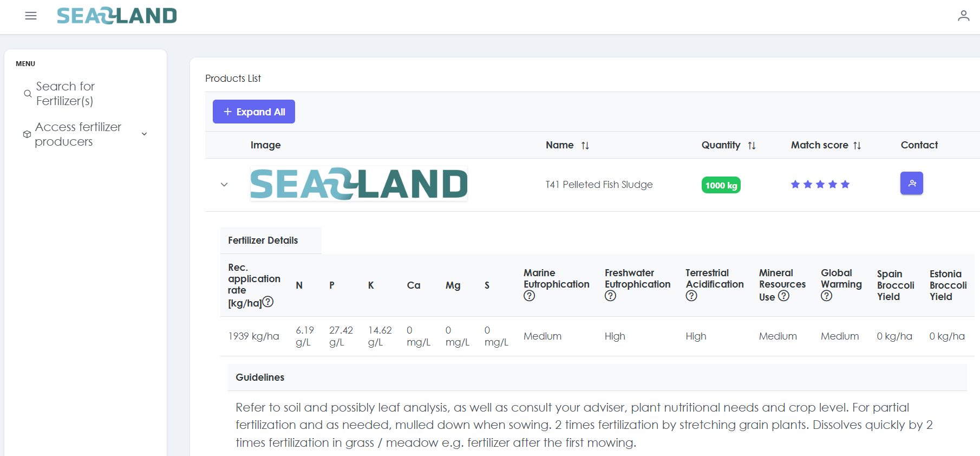The image size is (980, 456).
Task: Click the help icon beside Rec. application rate
Action: pos(268,302)
